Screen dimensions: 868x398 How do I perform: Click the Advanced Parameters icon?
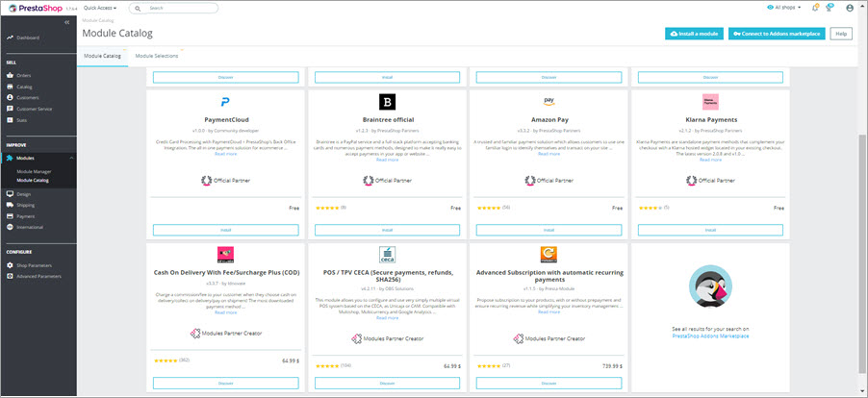[x=10, y=276]
